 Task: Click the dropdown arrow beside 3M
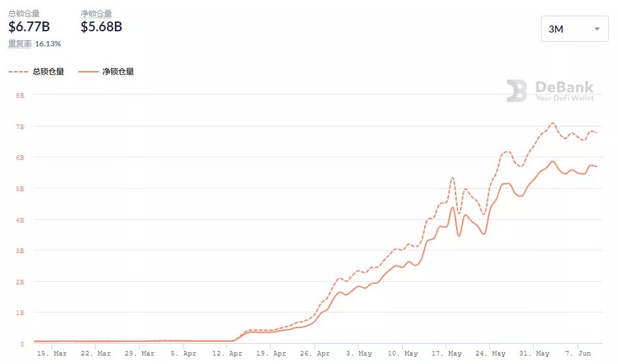(x=596, y=29)
